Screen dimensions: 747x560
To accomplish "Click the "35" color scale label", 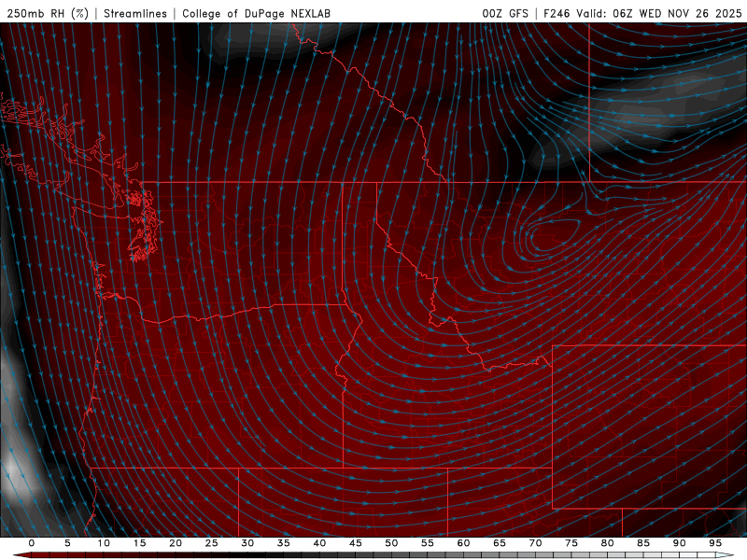I will point(284,543).
